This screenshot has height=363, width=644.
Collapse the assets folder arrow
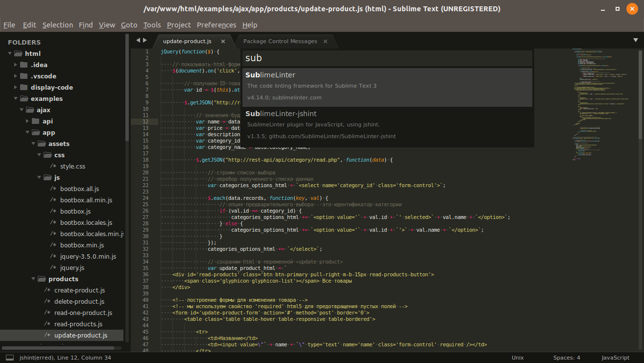coord(33,144)
